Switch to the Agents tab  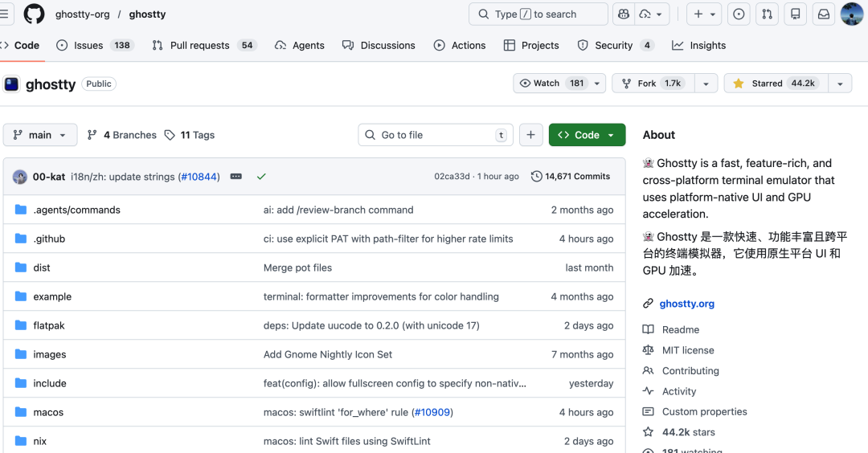(300, 45)
